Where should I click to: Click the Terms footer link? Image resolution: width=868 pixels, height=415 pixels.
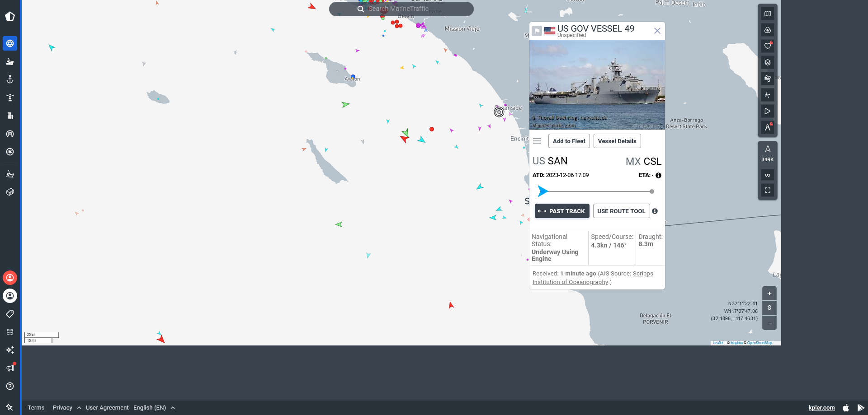(x=36, y=407)
